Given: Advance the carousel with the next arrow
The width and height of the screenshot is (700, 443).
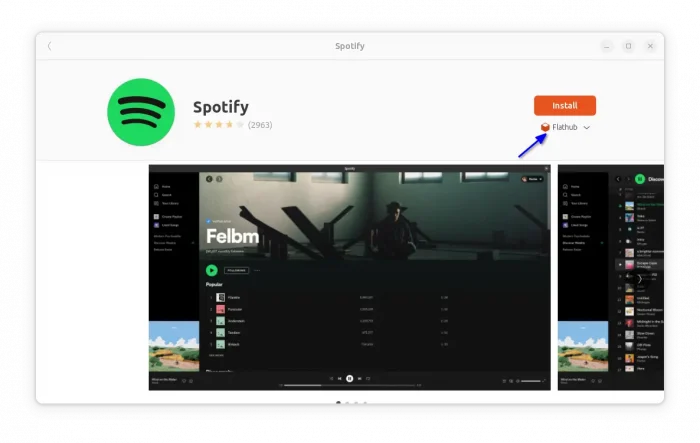Looking at the screenshot, I should [x=640, y=279].
